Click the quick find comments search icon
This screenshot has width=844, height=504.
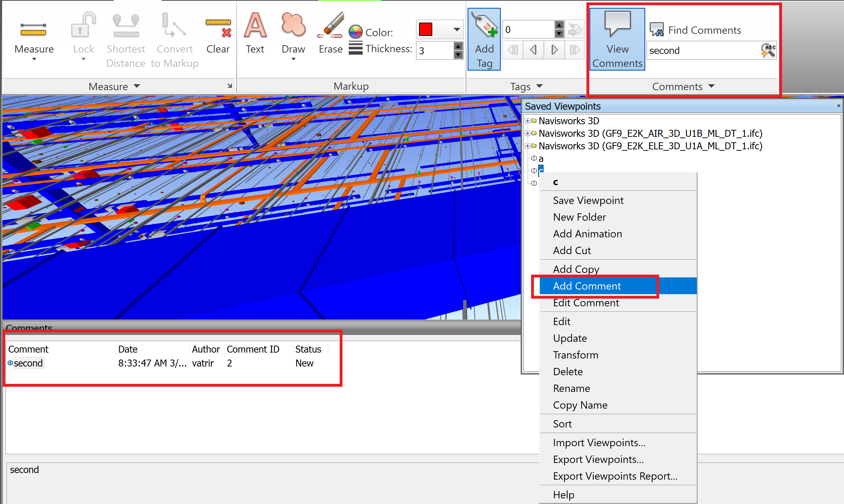click(x=768, y=50)
